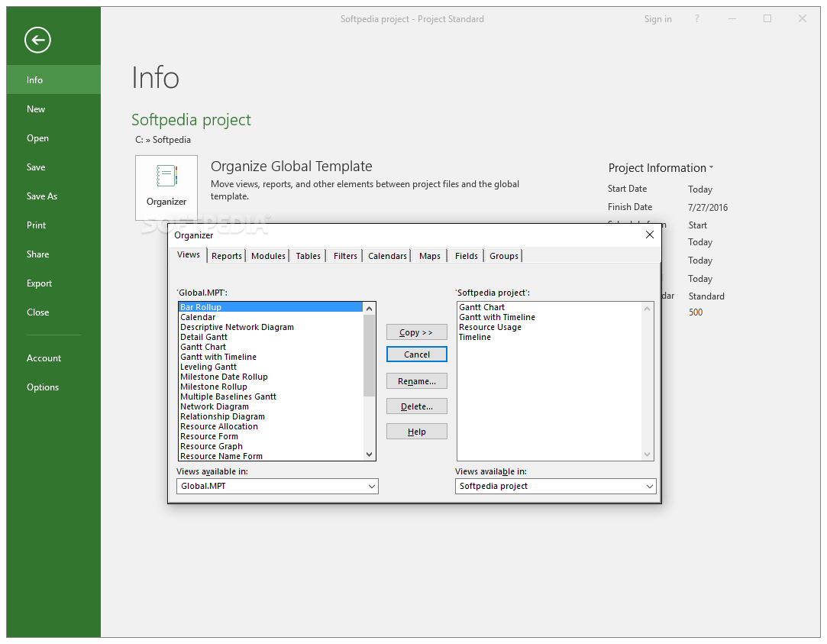Select 'Bar Rollup' in Global.MPT list
The height and width of the screenshot is (644, 827).
click(270, 307)
